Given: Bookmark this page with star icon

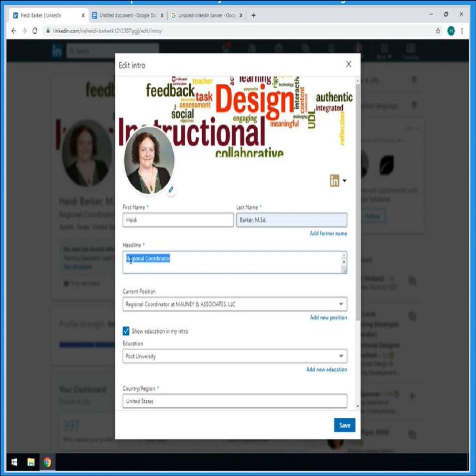Looking at the screenshot, I should coord(438,31).
